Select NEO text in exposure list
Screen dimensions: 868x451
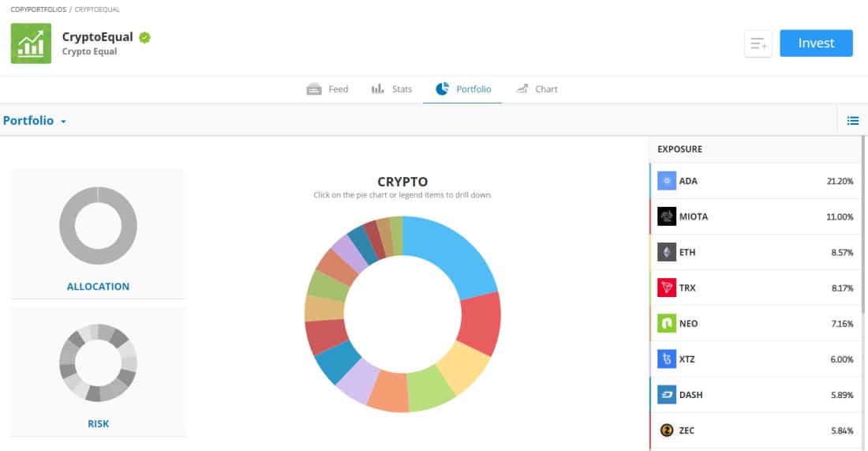[x=688, y=324]
